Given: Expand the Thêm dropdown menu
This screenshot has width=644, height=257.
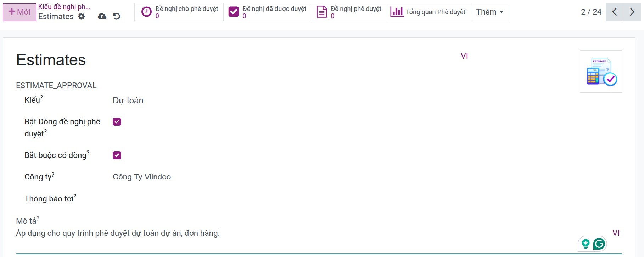Looking at the screenshot, I should coord(489,12).
